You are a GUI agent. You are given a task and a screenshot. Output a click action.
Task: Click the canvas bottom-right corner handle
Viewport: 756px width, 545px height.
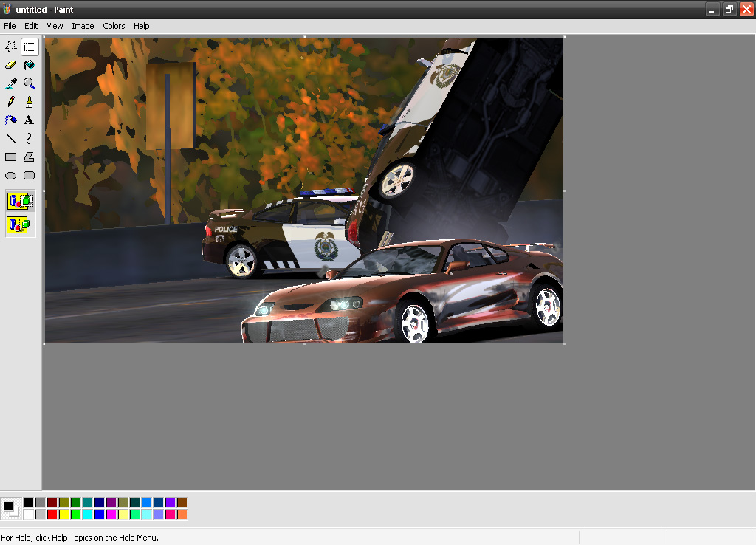click(x=565, y=344)
